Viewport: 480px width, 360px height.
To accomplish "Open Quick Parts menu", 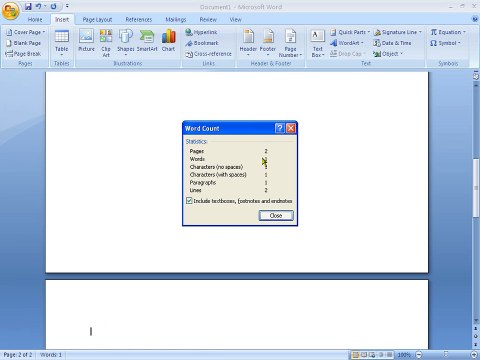I will click(x=350, y=32).
